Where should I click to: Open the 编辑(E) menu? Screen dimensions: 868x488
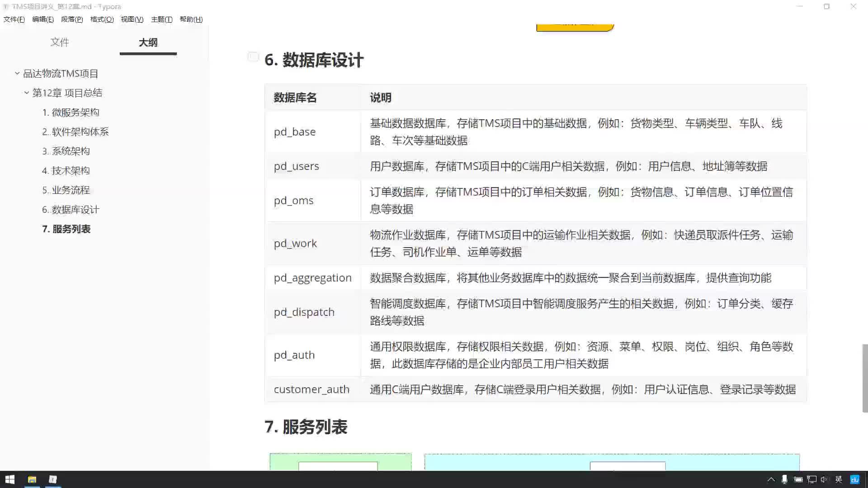pos(43,19)
